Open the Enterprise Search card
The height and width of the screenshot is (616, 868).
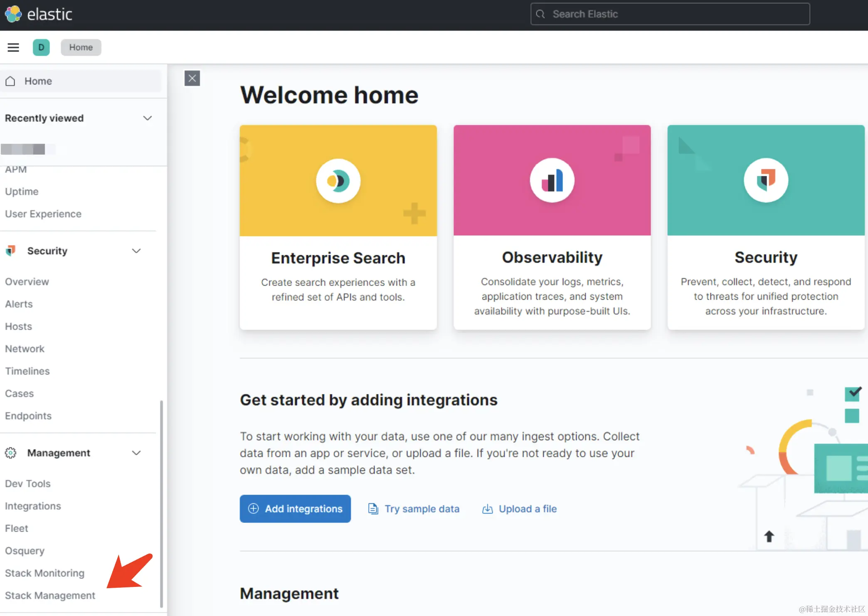pyautogui.click(x=338, y=227)
